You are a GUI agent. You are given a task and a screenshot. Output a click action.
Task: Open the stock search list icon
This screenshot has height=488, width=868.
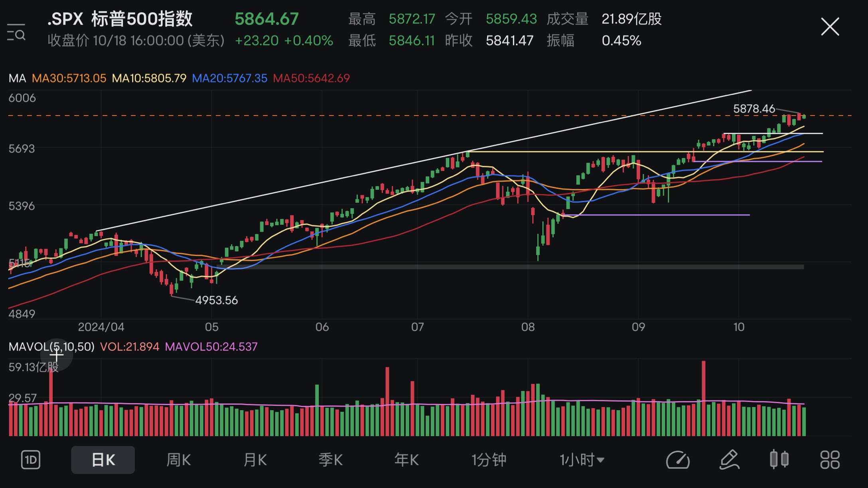(16, 32)
